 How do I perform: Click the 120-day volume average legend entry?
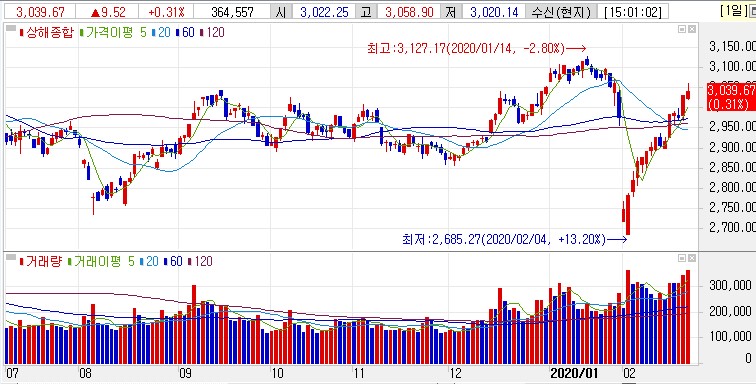pyautogui.click(x=202, y=261)
